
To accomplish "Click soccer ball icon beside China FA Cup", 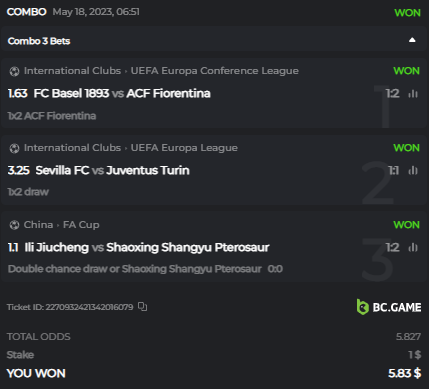I will [14, 225].
